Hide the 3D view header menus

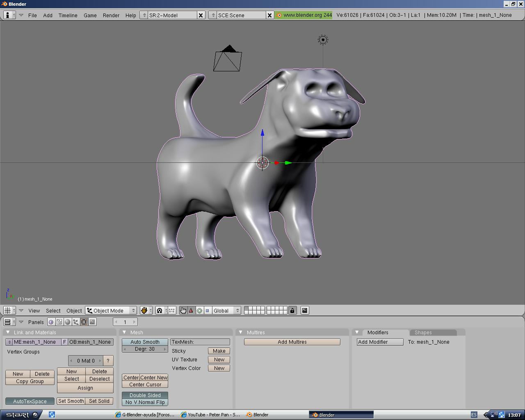[x=21, y=310]
